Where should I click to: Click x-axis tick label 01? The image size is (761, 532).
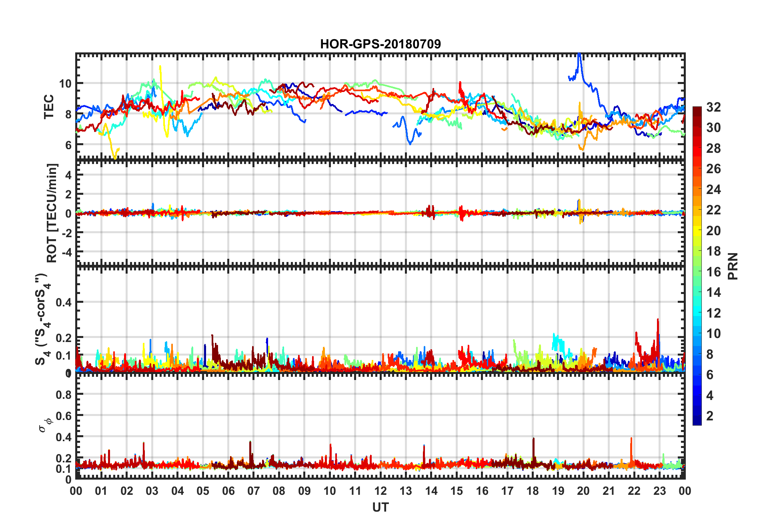point(101,491)
